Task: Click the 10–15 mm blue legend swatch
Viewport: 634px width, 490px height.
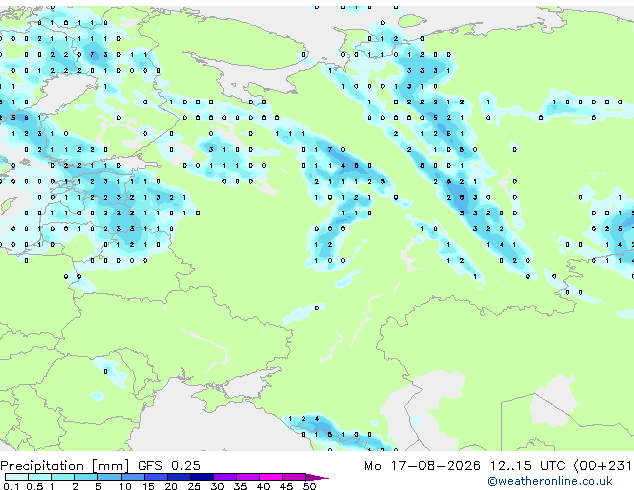Action: pos(133,477)
